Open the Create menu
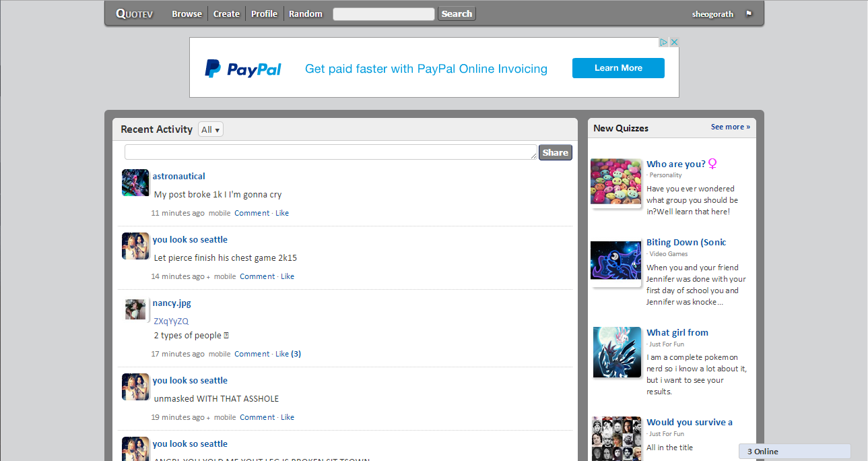868x461 pixels. [226, 13]
